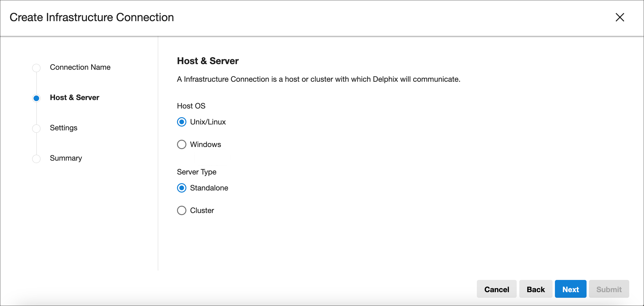
Task: Click the Cluster option label text
Action: click(x=202, y=210)
